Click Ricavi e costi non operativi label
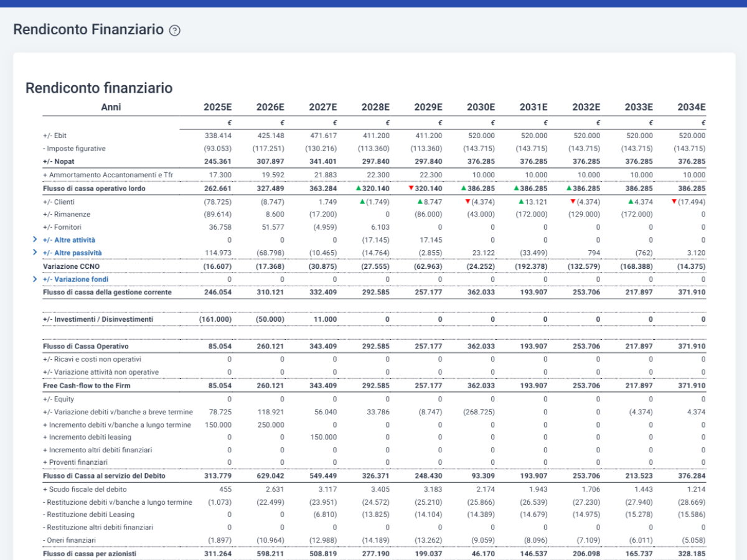The height and width of the screenshot is (560, 747). 92,359
